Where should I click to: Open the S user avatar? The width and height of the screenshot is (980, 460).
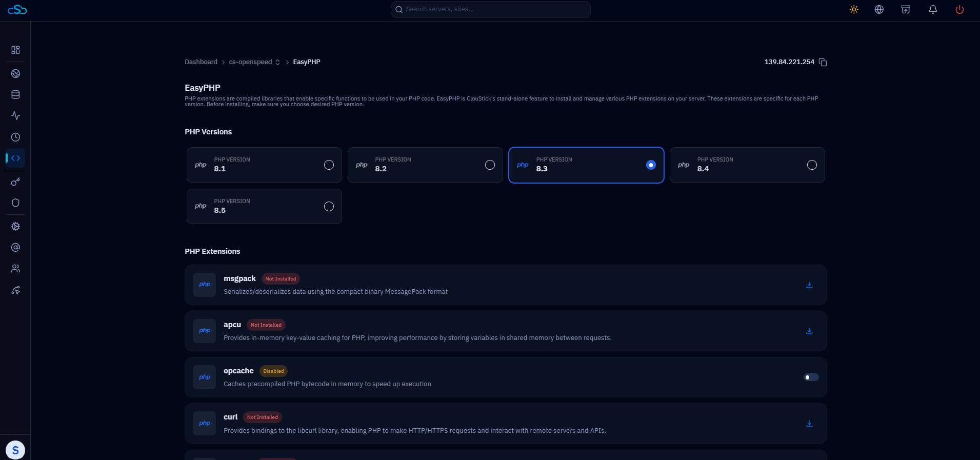[15, 450]
